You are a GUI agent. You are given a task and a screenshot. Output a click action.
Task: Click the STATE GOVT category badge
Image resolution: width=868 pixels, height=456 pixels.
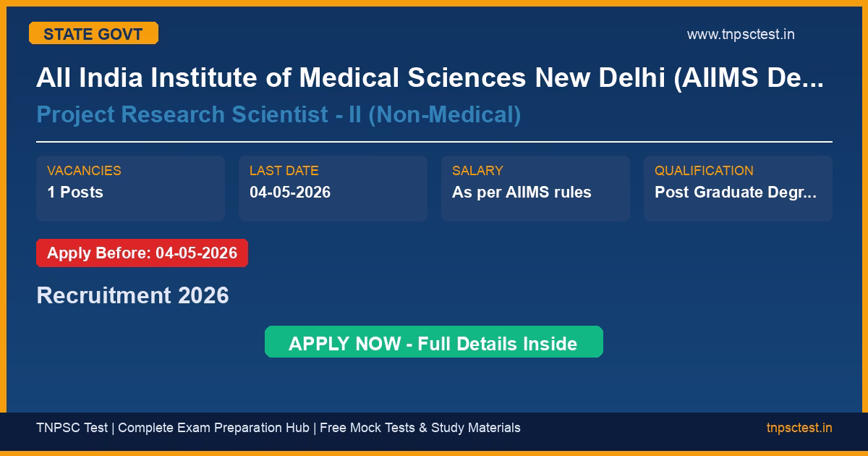click(x=93, y=33)
